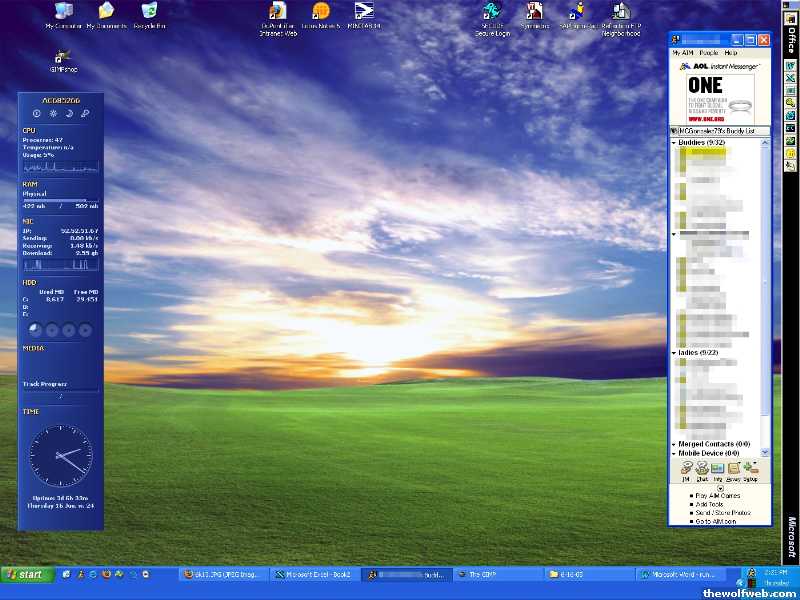800x600 pixels.
Task: Launch Word from the Office shortcut bar
Action: 790,65
